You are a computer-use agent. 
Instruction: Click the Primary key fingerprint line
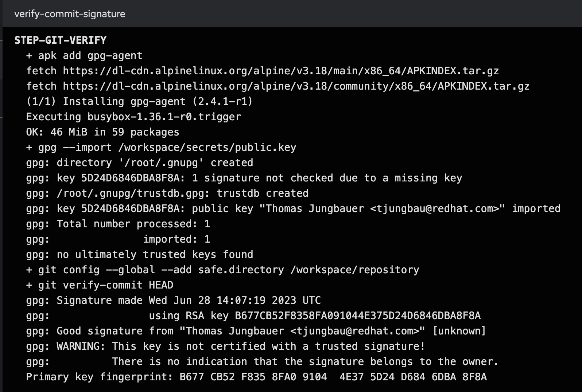256,377
